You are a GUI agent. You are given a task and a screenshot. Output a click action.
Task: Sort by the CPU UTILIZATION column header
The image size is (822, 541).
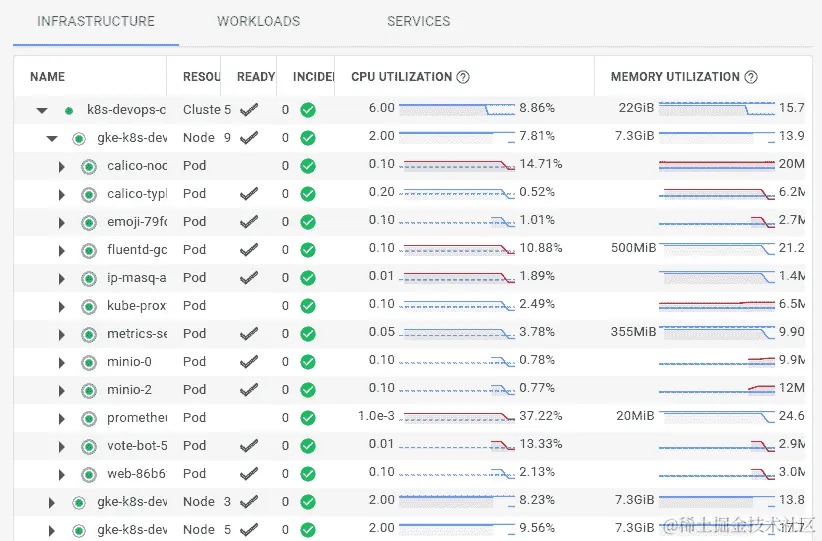[x=402, y=77]
